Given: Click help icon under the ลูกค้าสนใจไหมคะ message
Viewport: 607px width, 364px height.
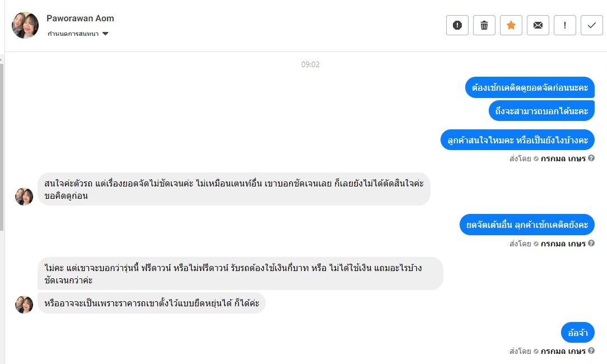Looking at the screenshot, I should (x=591, y=158).
